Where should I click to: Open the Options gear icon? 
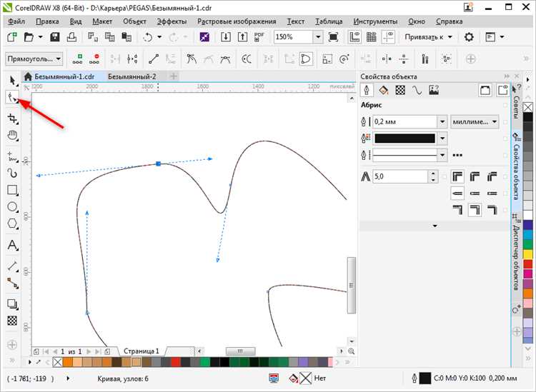click(469, 37)
